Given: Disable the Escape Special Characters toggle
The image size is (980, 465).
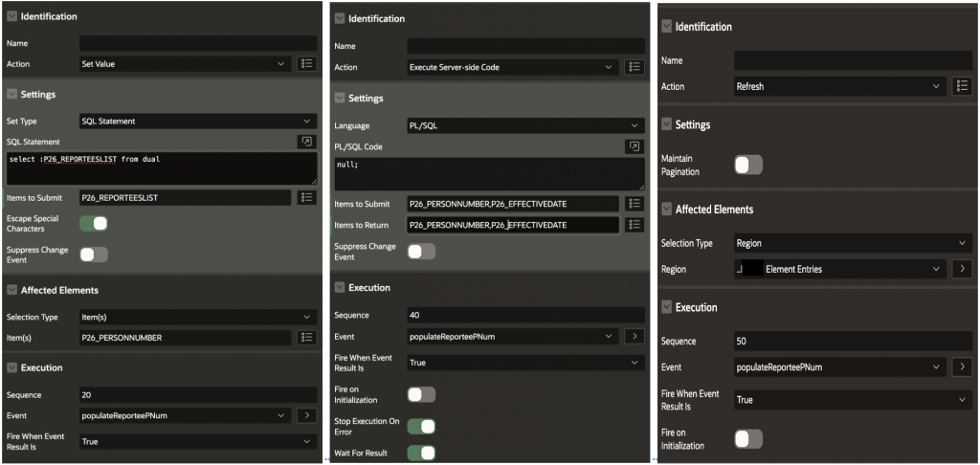Looking at the screenshot, I should (x=94, y=224).
